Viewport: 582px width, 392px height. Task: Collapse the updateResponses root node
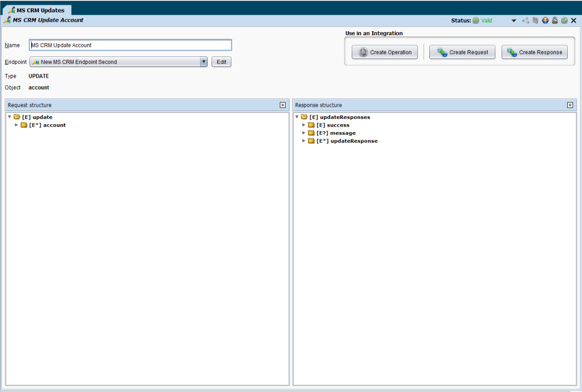(x=297, y=117)
